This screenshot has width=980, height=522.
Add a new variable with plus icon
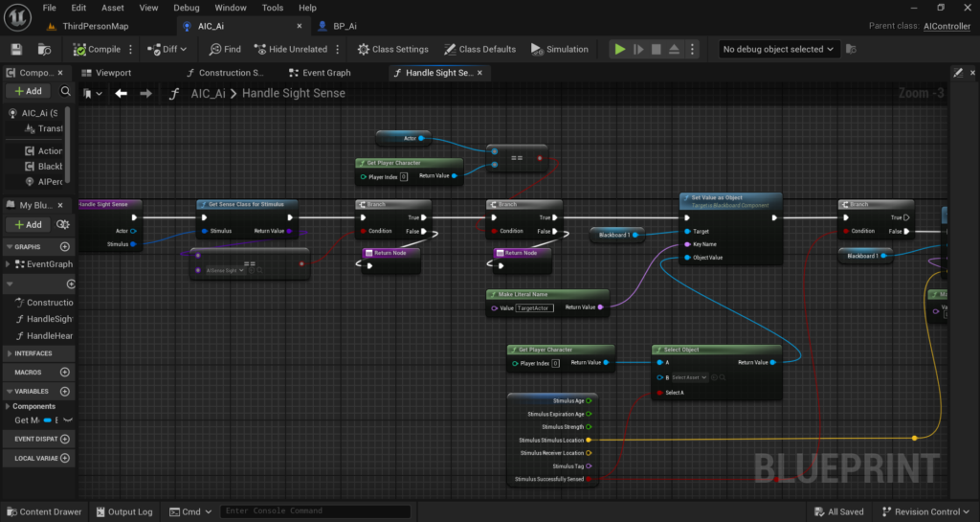64,392
